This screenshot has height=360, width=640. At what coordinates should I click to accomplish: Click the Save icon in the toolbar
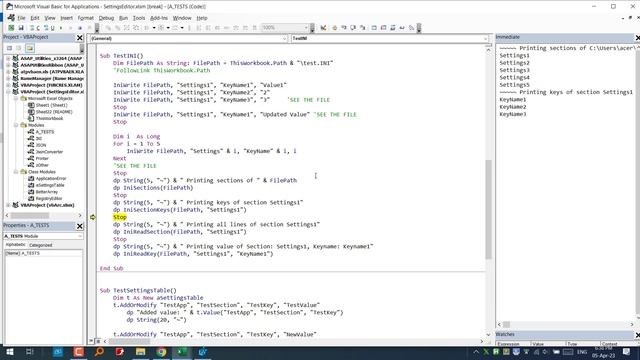21,28
